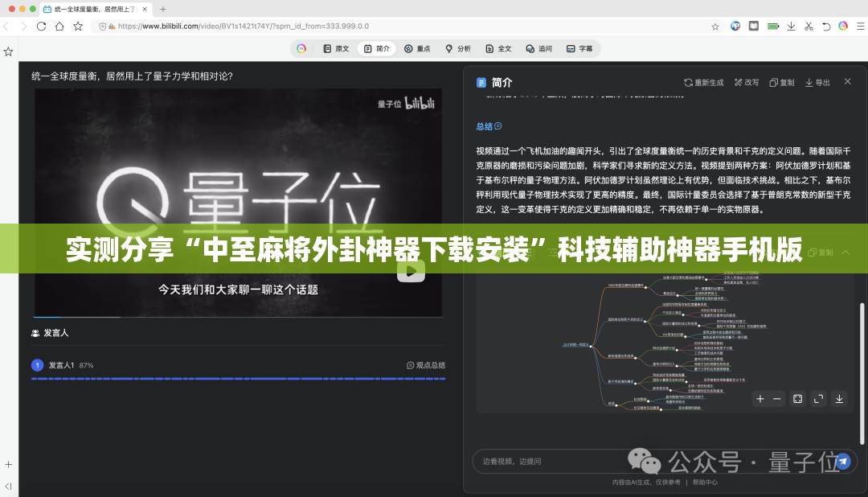Click the colorful AI logo before 原文
Viewport: 868px width, 497px height.
point(301,49)
